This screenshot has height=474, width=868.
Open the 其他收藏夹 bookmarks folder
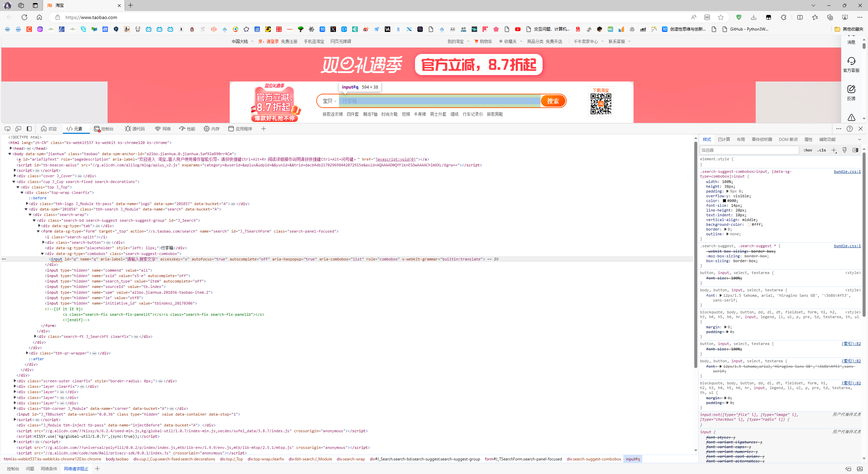[849, 29]
